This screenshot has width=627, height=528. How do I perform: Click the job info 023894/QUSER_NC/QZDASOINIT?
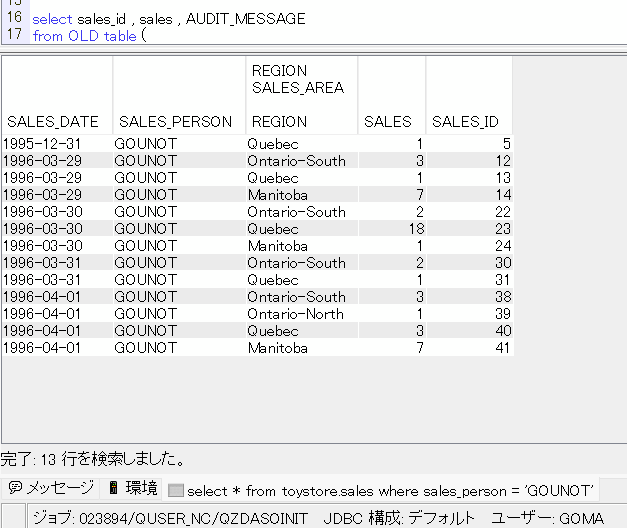171,518
